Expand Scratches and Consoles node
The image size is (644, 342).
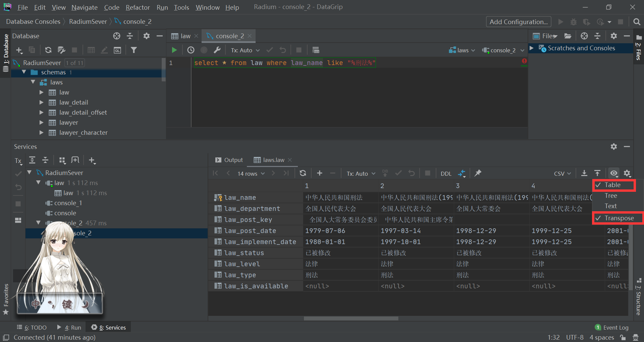click(532, 48)
